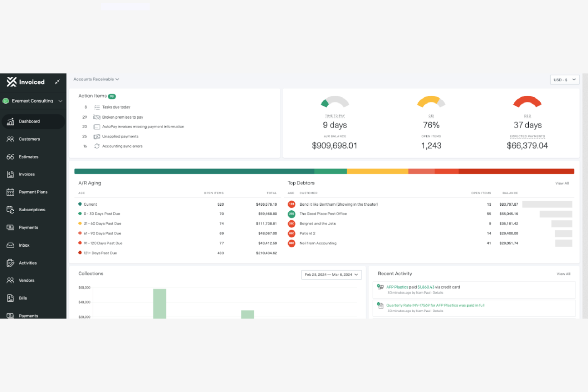The image size is (588, 392).
Task: Select the Vendors sidebar icon
Action: 10,280
